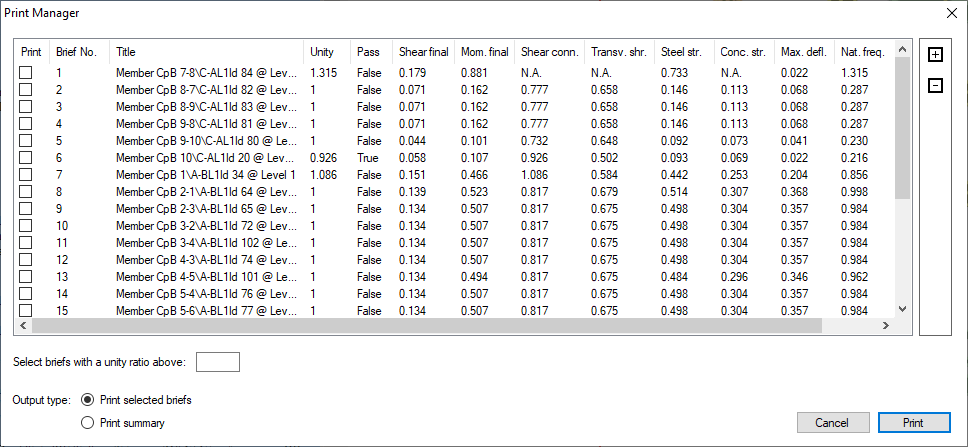The image size is (968, 447).
Task: Check the print box for brief 1
Action: coord(27,73)
